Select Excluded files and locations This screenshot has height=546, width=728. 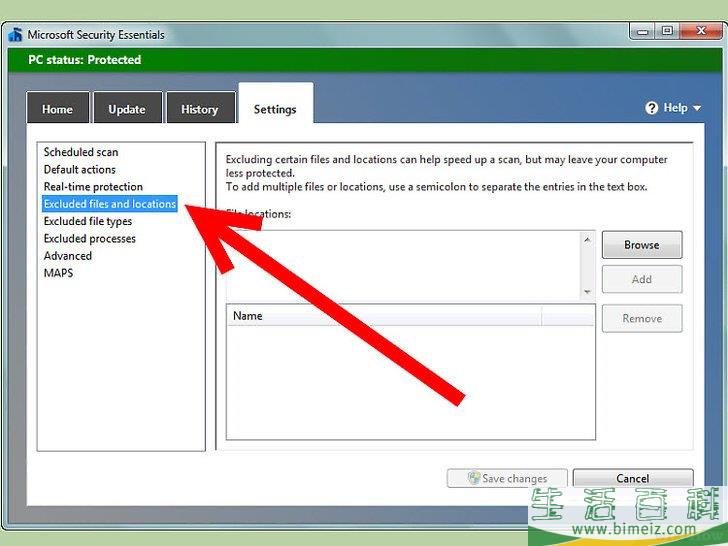[x=110, y=204]
